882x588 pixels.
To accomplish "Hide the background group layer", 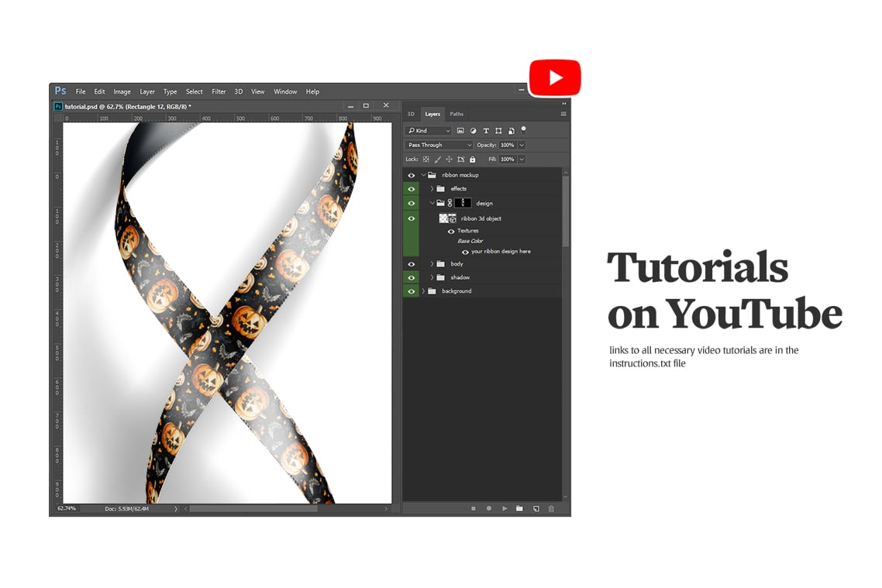I will tap(412, 291).
